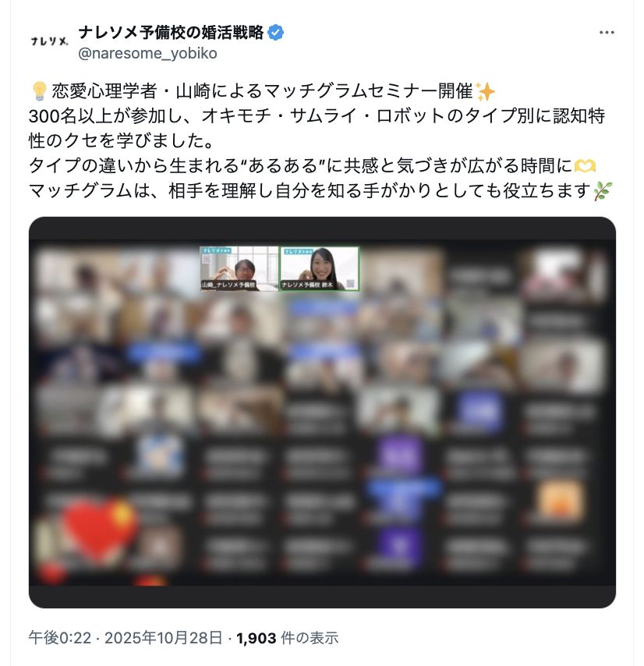The image size is (644, 666).
Task: Click the smiling woman's green-bordered video tile
Action: tap(320, 269)
